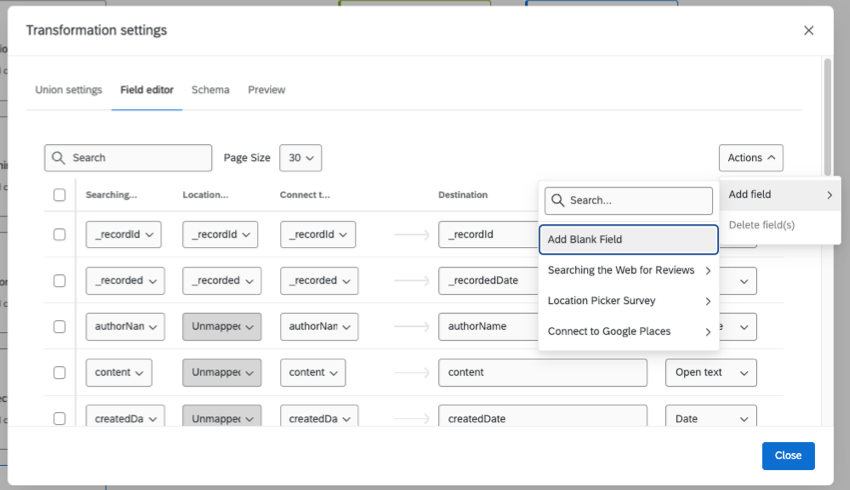The width and height of the screenshot is (850, 490).
Task: Select the Field editor tab
Action: (147, 90)
